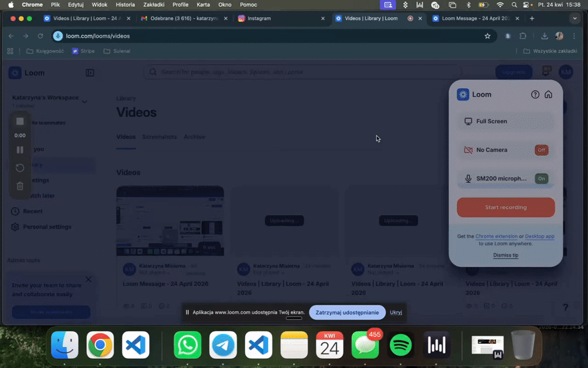Collapse the Loom sidebar panel icon
The width and height of the screenshot is (588, 368).
90,73
